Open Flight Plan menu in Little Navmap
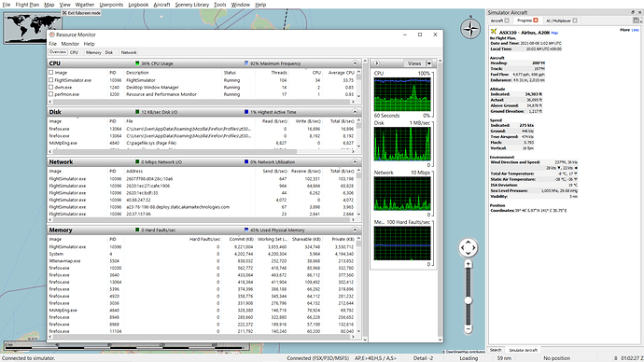Screen dimensions: 644x362 click(x=27, y=5)
